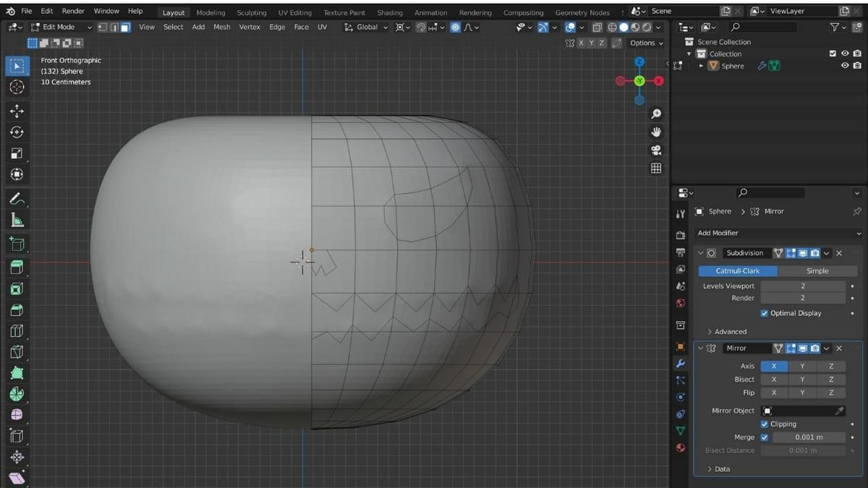Remove the Subdivision modifier with X button
Viewport: 868px width, 488px height.
pyautogui.click(x=839, y=253)
